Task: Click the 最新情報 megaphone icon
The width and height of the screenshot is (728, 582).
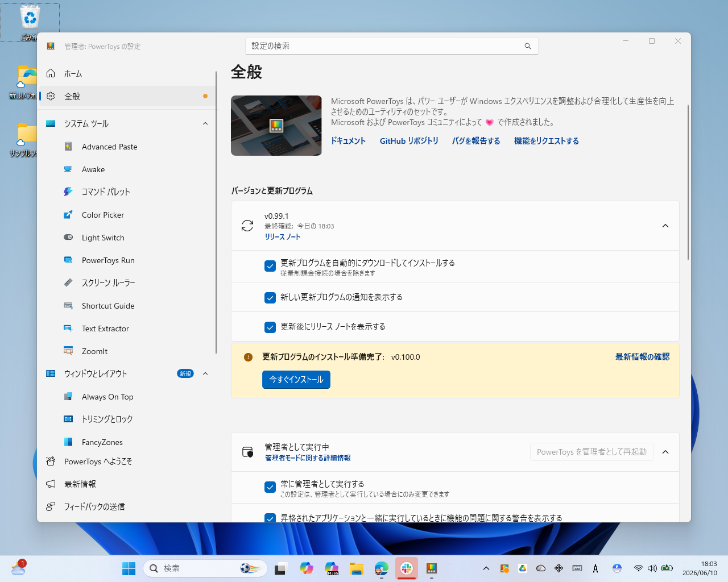Action: click(51, 484)
